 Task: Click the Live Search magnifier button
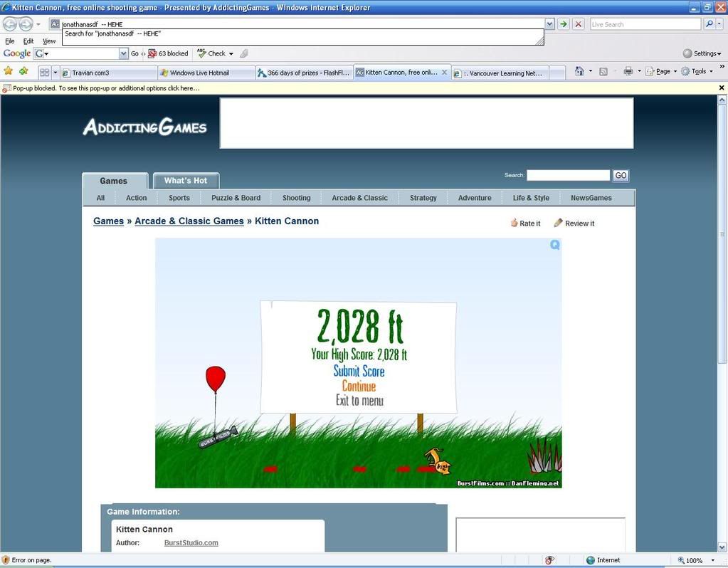[x=709, y=24]
